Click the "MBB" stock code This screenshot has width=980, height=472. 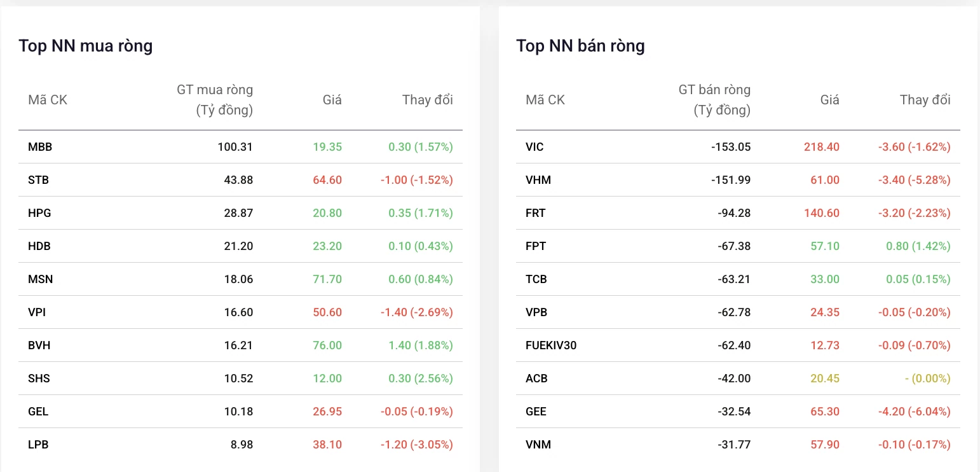click(x=40, y=147)
